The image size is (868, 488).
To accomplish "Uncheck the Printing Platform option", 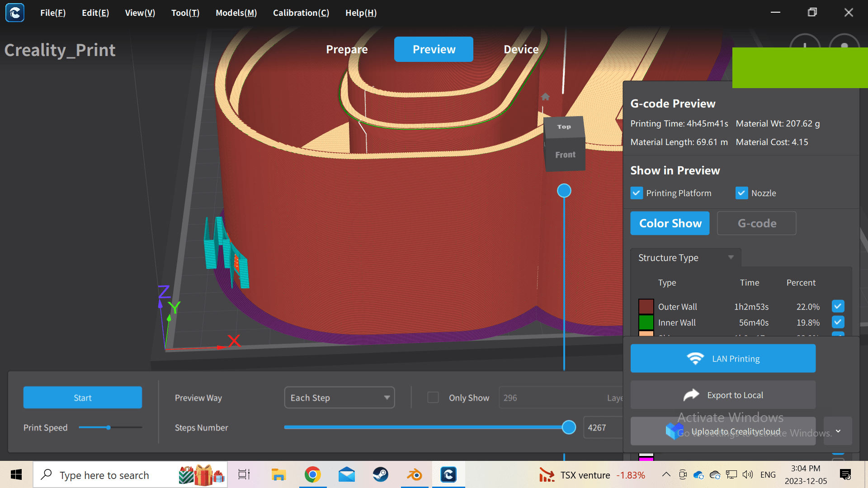I will point(637,193).
